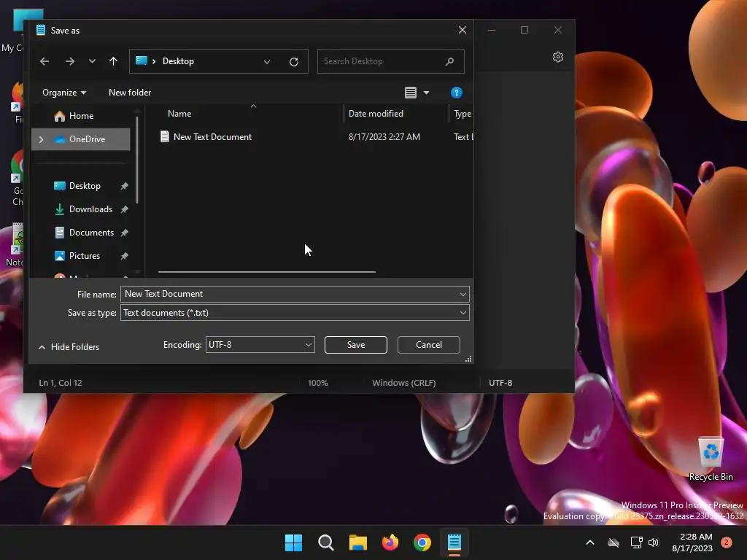Open OneDrive tray icon
The width and height of the screenshot is (747, 560).
(x=614, y=542)
